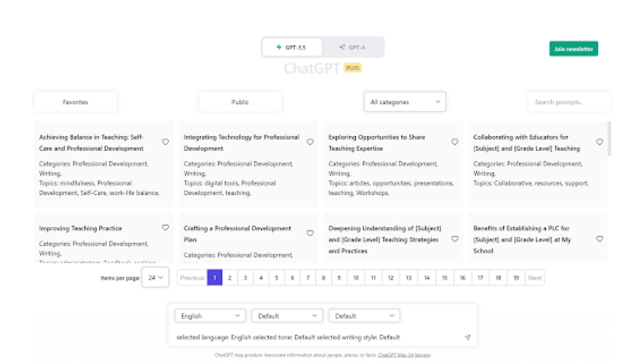The width and height of the screenshot is (644, 363).
Task: Favorite the Deepening Understanding of [Subject] prompt
Action: [x=455, y=239]
